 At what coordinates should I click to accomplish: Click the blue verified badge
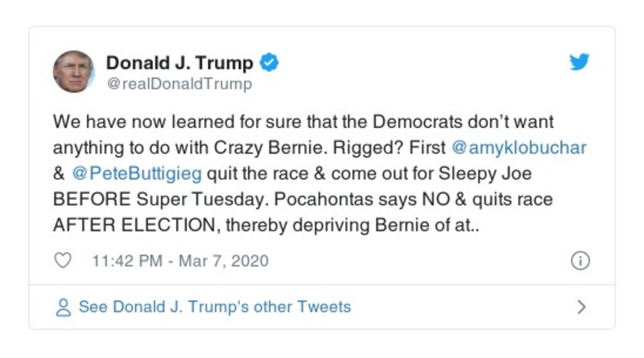tap(270, 63)
